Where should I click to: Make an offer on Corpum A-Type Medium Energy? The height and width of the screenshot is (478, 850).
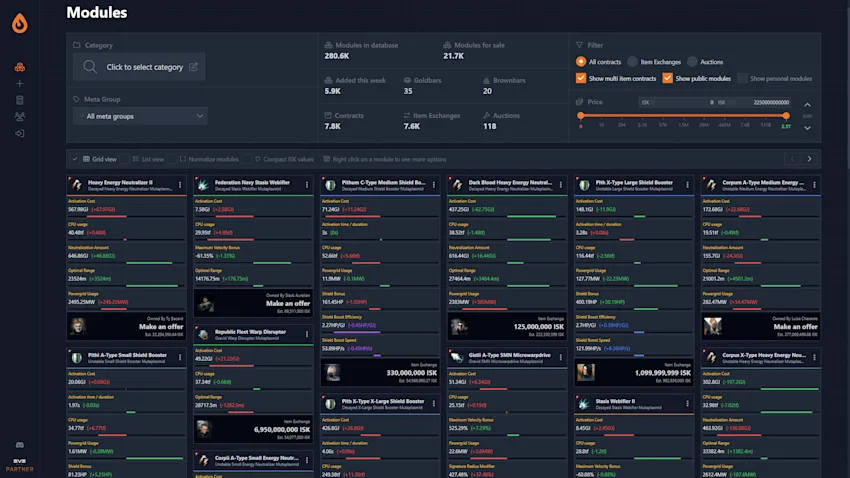click(795, 326)
